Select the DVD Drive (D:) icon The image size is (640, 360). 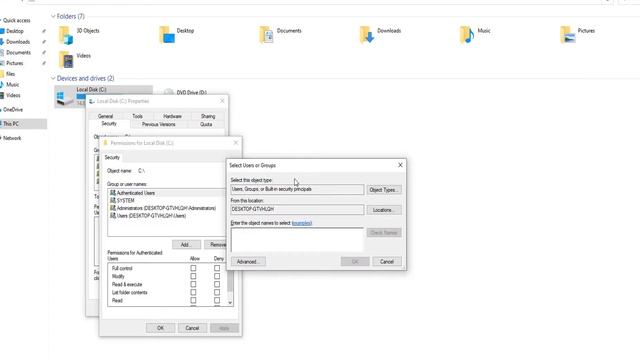[169, 92]
